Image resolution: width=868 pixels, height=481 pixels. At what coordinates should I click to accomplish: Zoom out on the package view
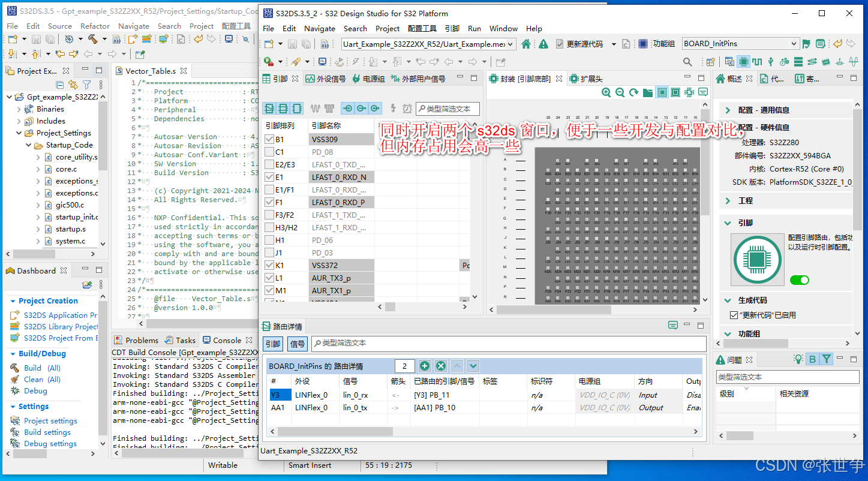click(620, 92)
